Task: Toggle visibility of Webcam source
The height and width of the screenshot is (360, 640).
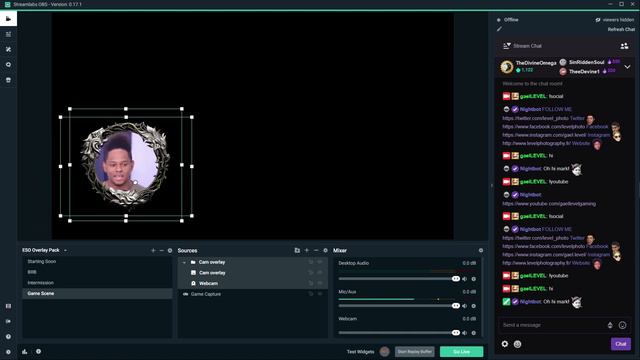Action: [x=320, y=283]
